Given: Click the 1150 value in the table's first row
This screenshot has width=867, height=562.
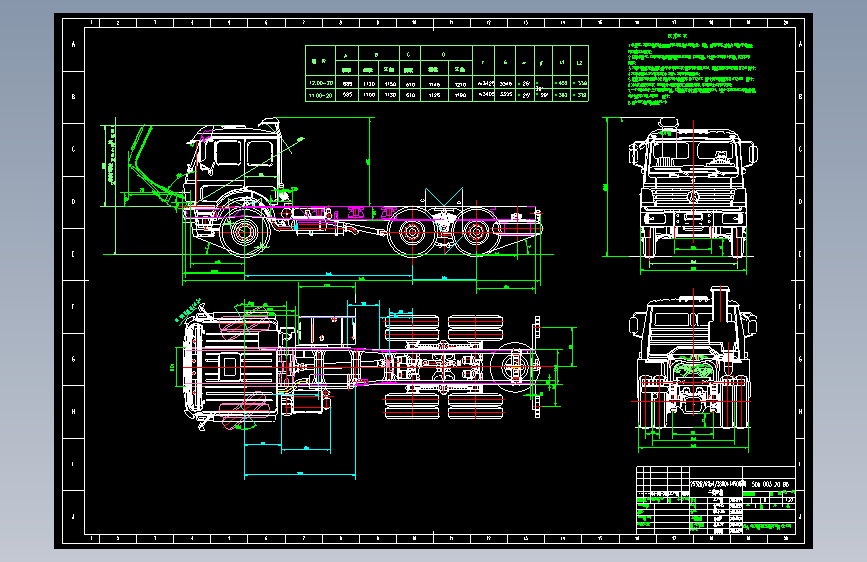Looking at the screenshot, I should click(390, 84).
